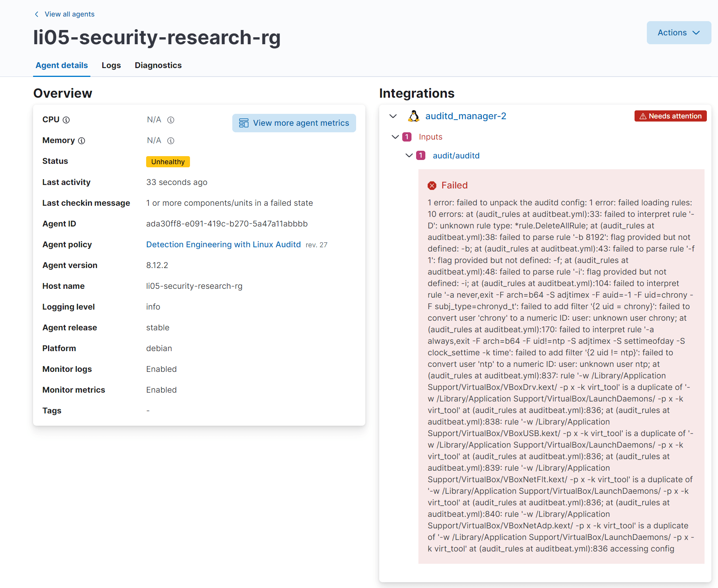Open the Logs tab
718x588 pixels.
111,65
